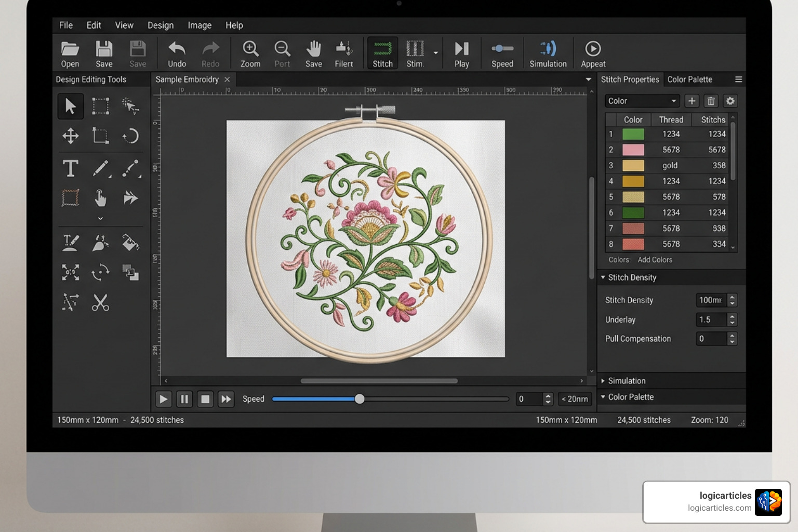Click the < 20nm button
The image size is (798, 532).
point(575,399)
